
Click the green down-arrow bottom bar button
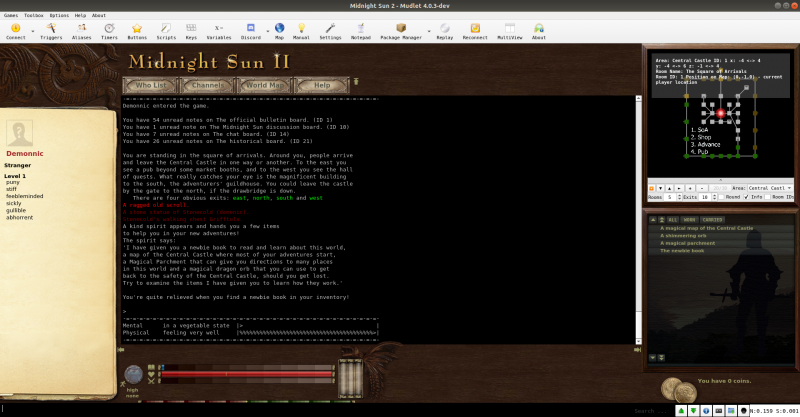693,410
